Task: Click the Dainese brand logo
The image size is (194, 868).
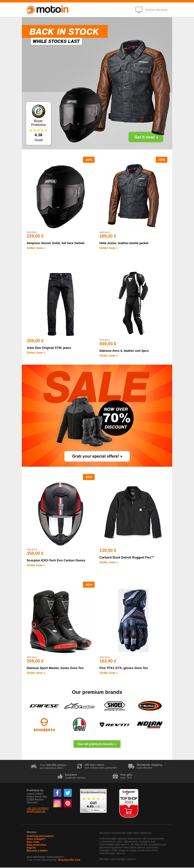Action: pyautogui.click(x=44, y=705)
